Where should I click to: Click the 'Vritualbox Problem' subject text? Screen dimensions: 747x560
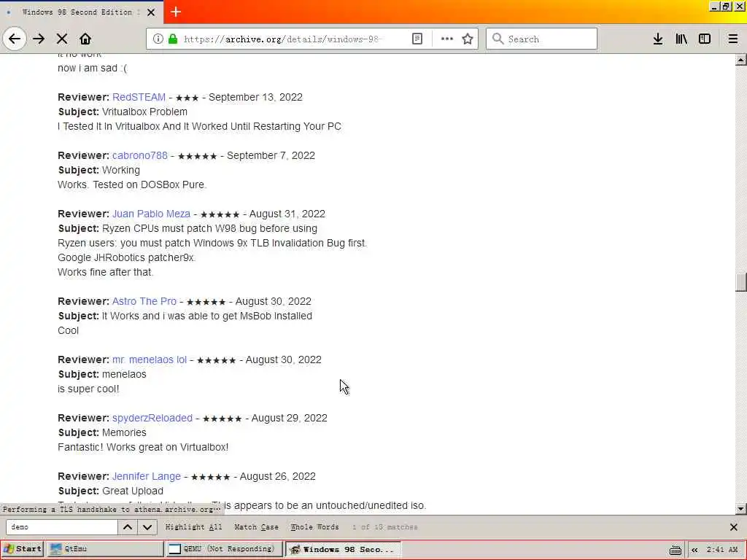coord(145,112)
